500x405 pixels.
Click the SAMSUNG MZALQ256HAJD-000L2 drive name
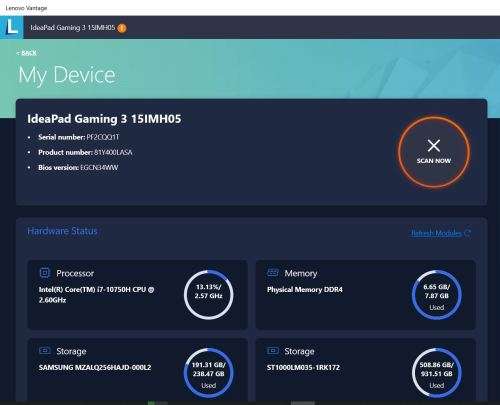95,367
